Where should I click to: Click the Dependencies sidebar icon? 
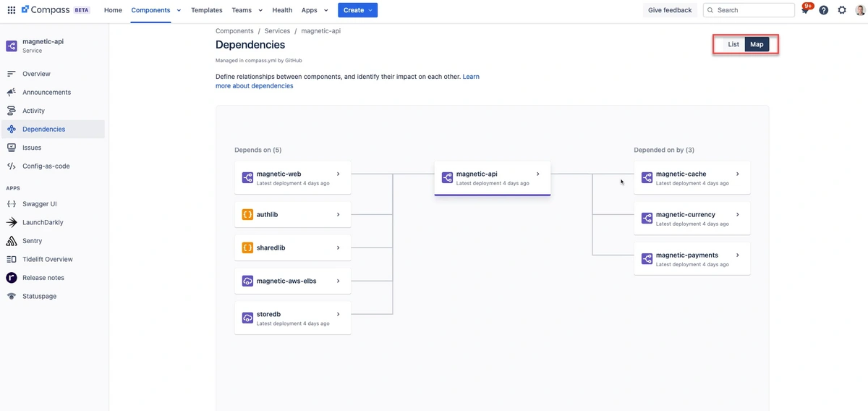click(11, 130)
